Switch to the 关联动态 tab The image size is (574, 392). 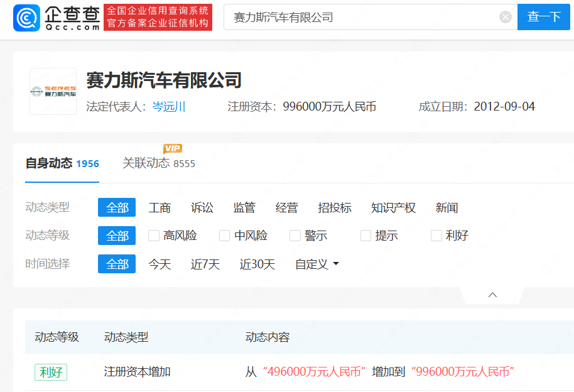tap(158, 163)
